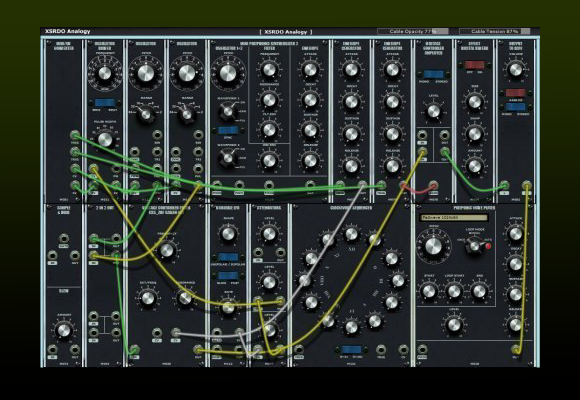The width and height of the screenshot is (580, 400).
Task: Click the Effect Reverb Amount knob
Action: click(474, 166)
